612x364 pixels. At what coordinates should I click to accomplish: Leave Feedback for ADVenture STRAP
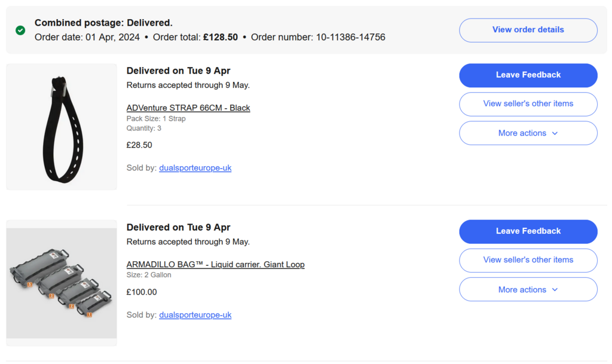tap(528, 75)
